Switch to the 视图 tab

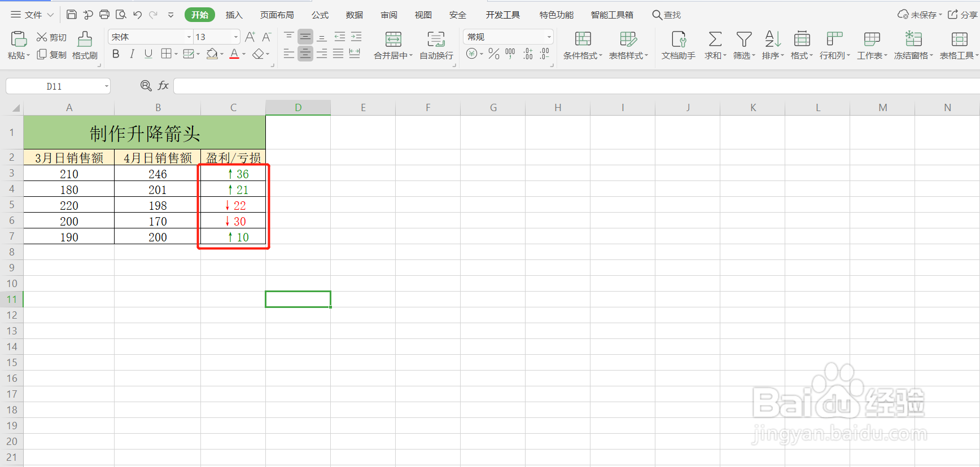(x=423, y=15)
